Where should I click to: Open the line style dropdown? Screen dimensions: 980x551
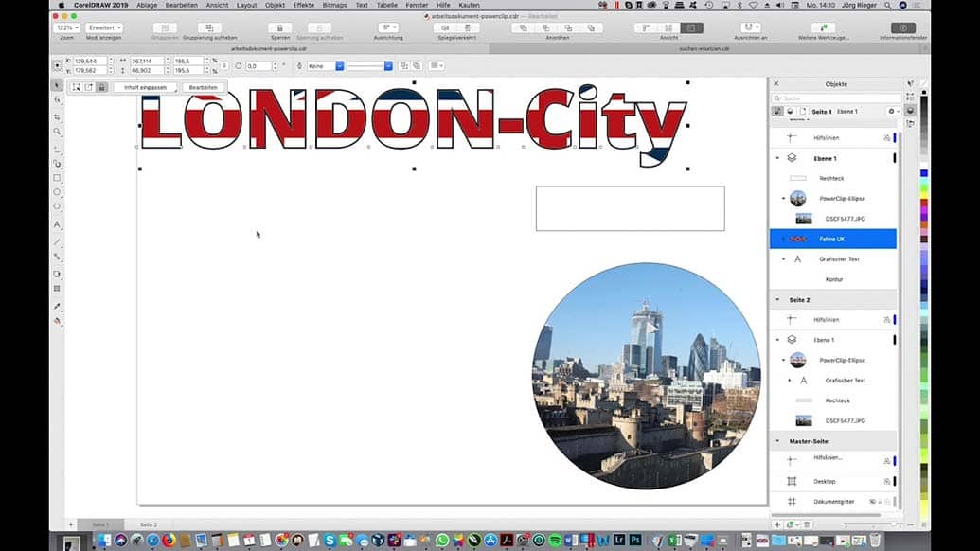388,65
